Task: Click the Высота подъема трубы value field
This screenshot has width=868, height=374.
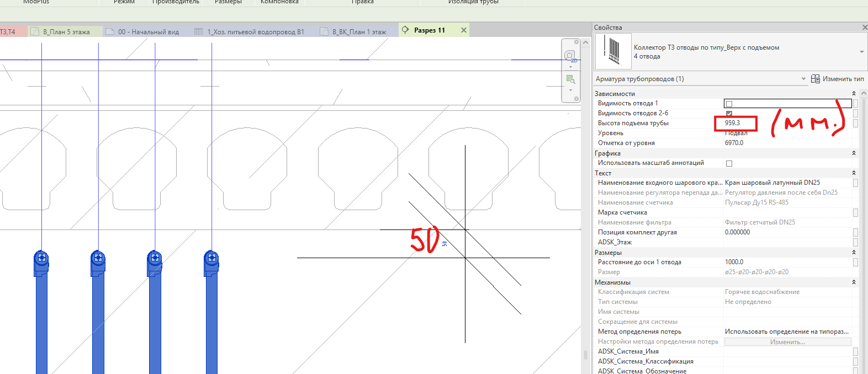Action: pyautogui.click(x=788, y=123)
